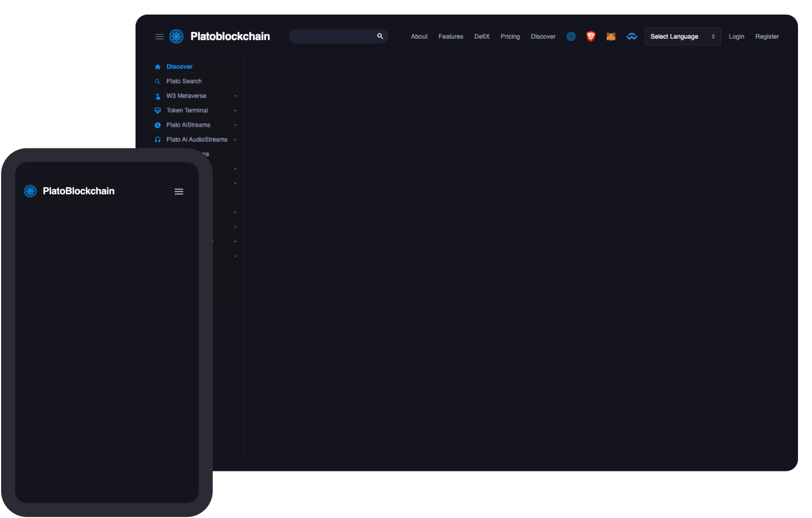Click the Brave lion icon in navbar
Screen dimensions: 812x518
pyautogui.click(x=591, y=36)
